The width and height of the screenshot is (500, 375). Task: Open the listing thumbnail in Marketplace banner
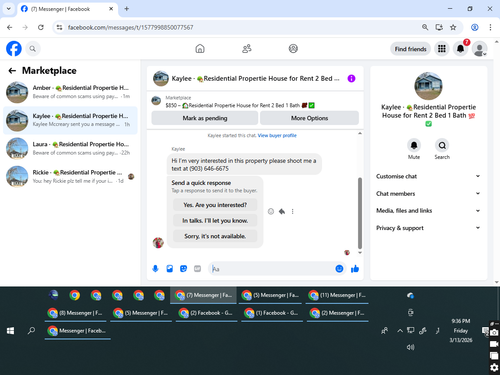tap(156, 100)
